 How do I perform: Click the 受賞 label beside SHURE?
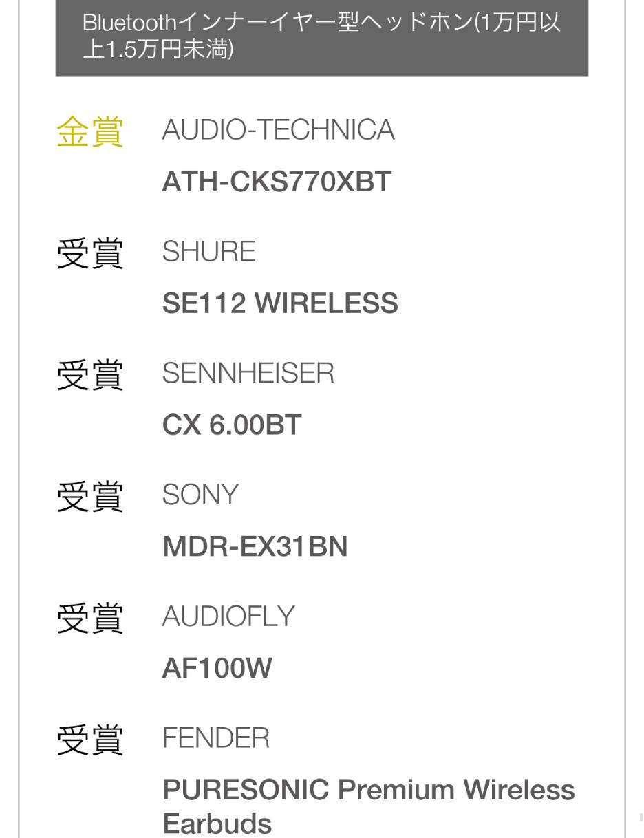click(x=89, y=253)
